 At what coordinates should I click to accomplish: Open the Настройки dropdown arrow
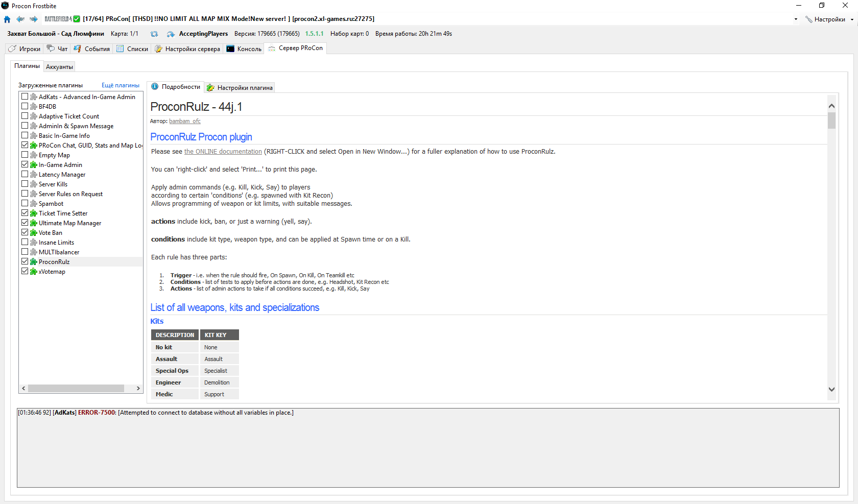click(x=852, y=19)
